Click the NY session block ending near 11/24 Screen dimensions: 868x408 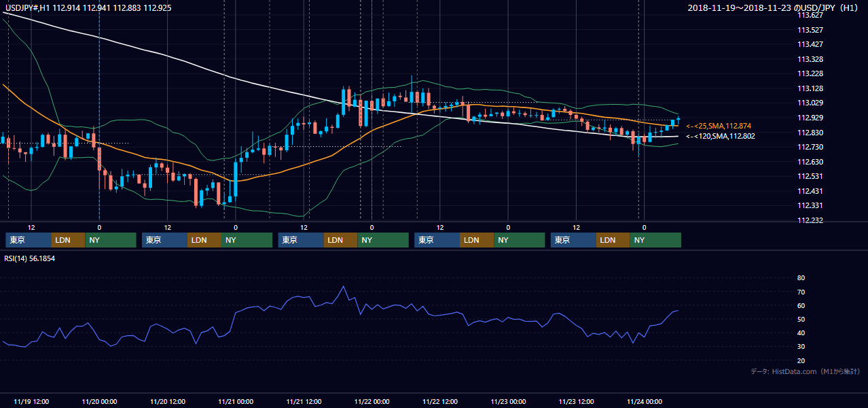655,240
